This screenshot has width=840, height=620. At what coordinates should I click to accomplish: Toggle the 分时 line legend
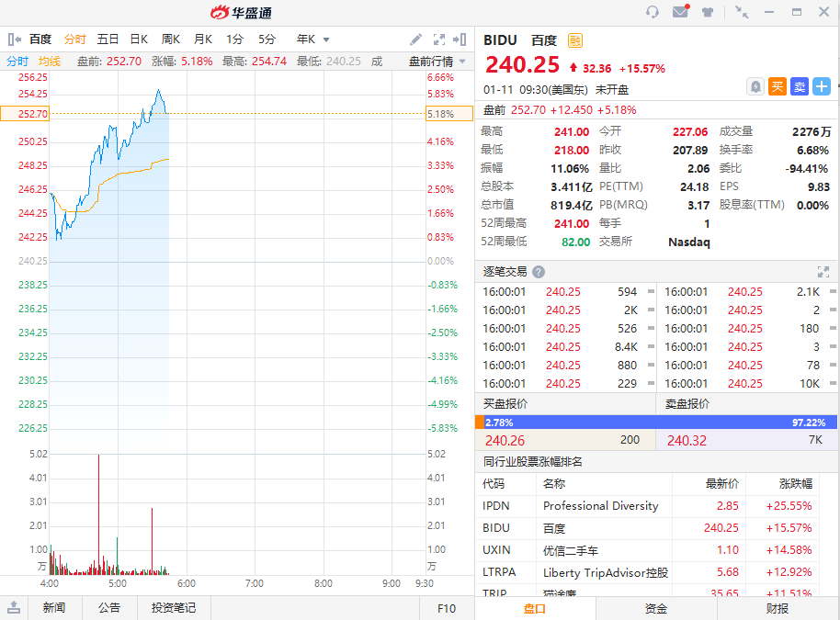pyautogui.click(x=17, y=62)
